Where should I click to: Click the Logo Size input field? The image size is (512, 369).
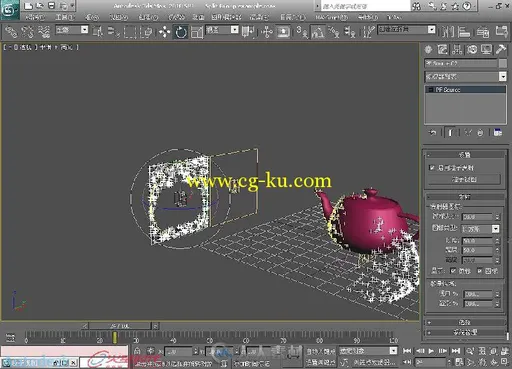click(x=478, y=217)
